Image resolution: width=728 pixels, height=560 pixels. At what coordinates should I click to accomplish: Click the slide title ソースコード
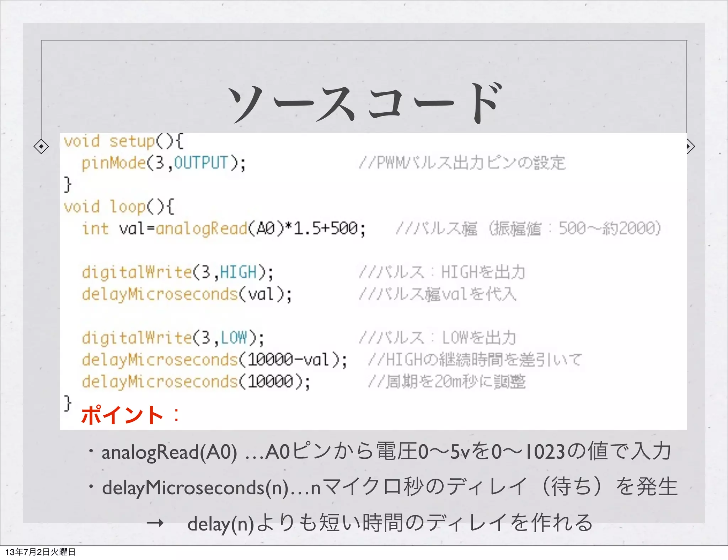(x=365, y=103)
